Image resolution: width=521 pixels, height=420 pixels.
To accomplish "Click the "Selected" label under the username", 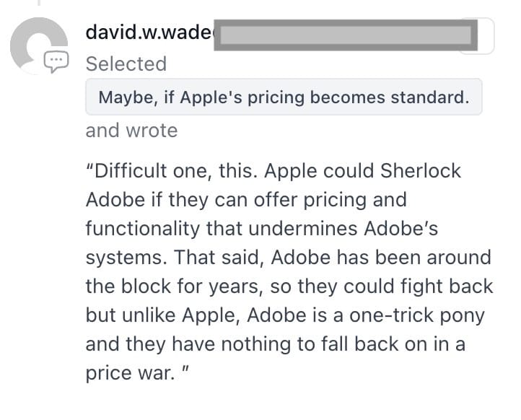I will pyautogui.click(x=126, y=64).
